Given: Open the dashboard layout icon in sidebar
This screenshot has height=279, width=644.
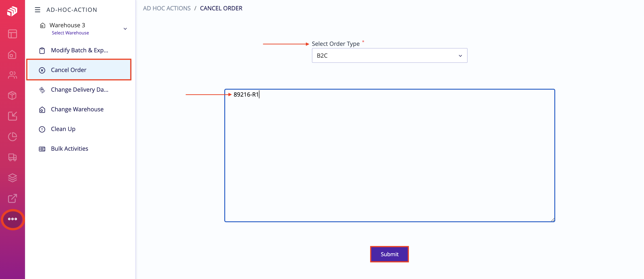Looking at the screenshot, I should pyautogui.click(x=12, y=34).
